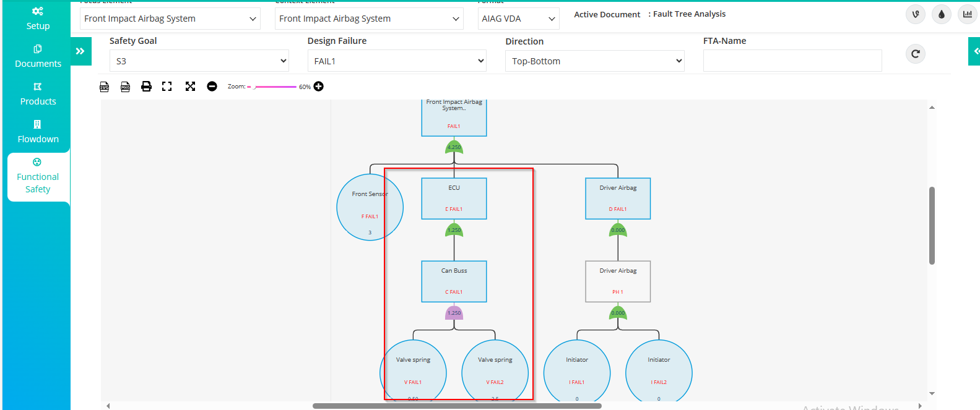Image resolution: width=980 pixels, height=410 pixels.
Task: Open Direction dropdown showing Top-Bottom
Action: click(x=595, y=61)
